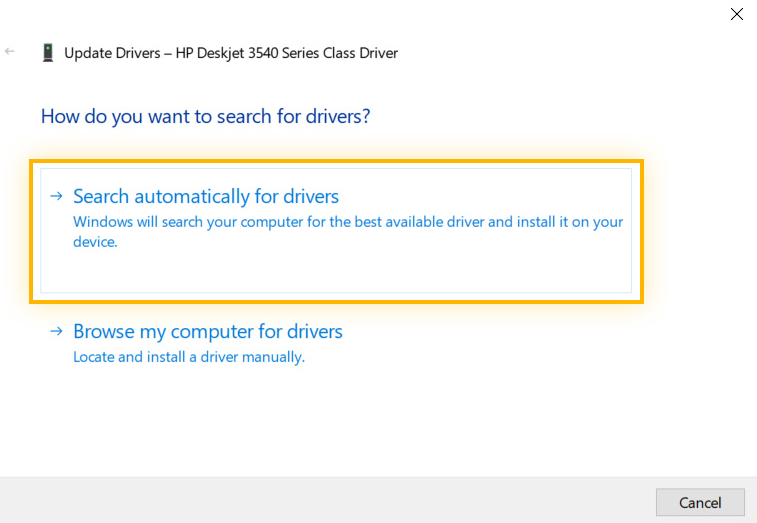Click the blank area below Browse option
Screen dimensions: 757x523
click(x=338, y=420)
